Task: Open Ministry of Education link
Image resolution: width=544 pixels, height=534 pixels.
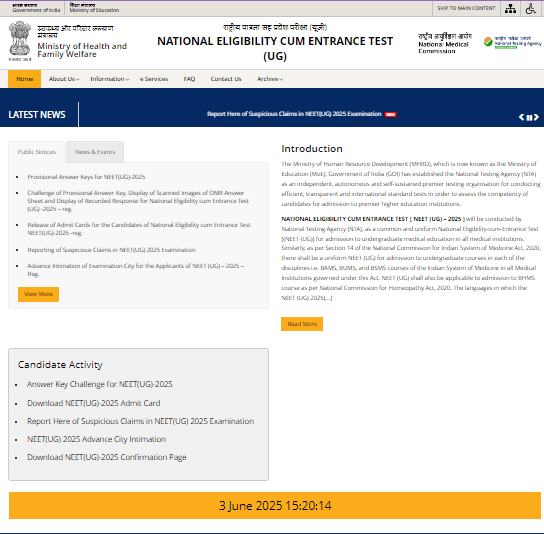Action: point(94,8)
